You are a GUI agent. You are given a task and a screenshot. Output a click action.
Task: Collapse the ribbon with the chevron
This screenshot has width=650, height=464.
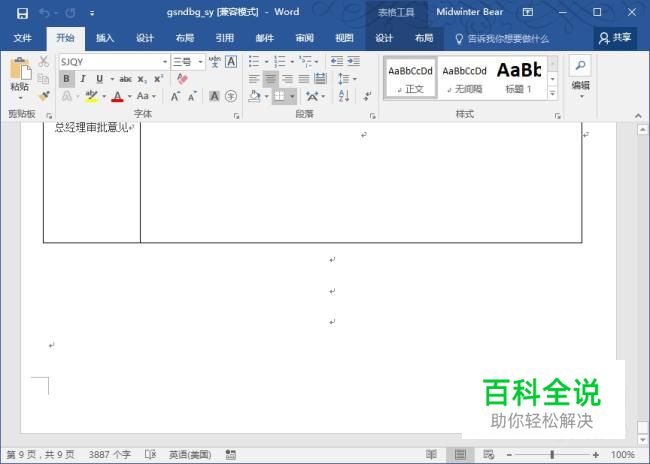coord(638,116)
